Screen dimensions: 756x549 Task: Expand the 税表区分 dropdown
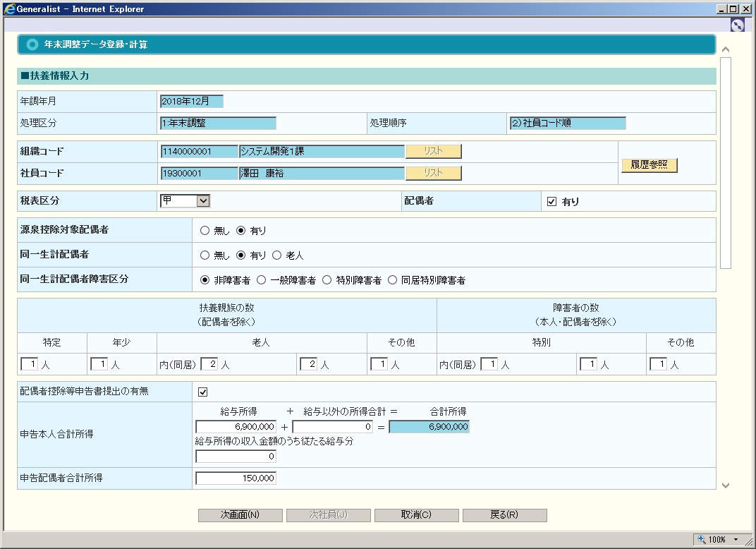pos(203,201)
